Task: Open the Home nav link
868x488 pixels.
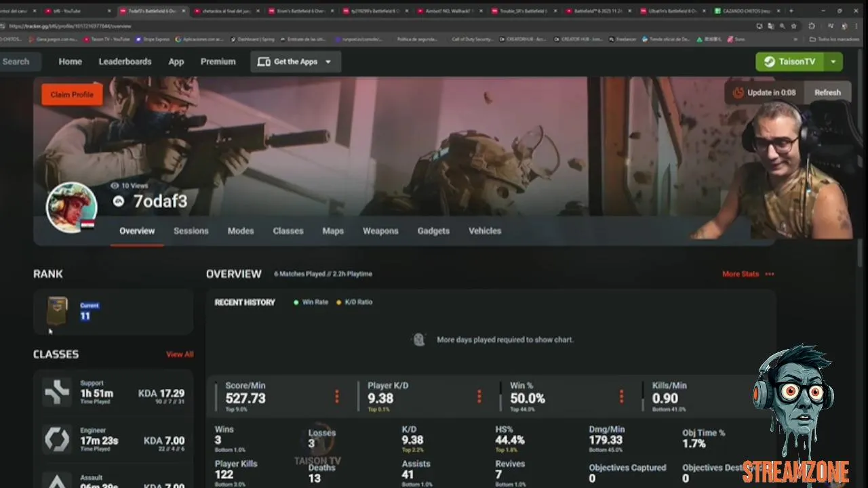Action: coord(70,62)
